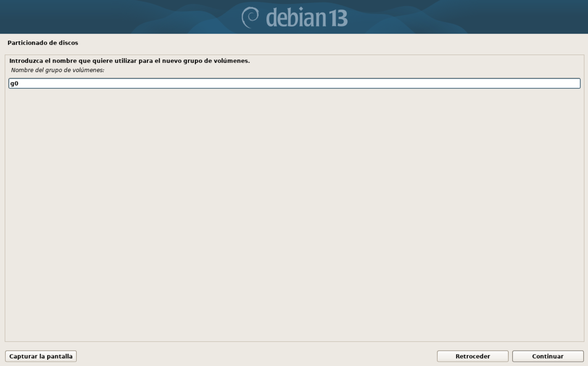Place cursor after "g0" text in field

click(19, 83)
